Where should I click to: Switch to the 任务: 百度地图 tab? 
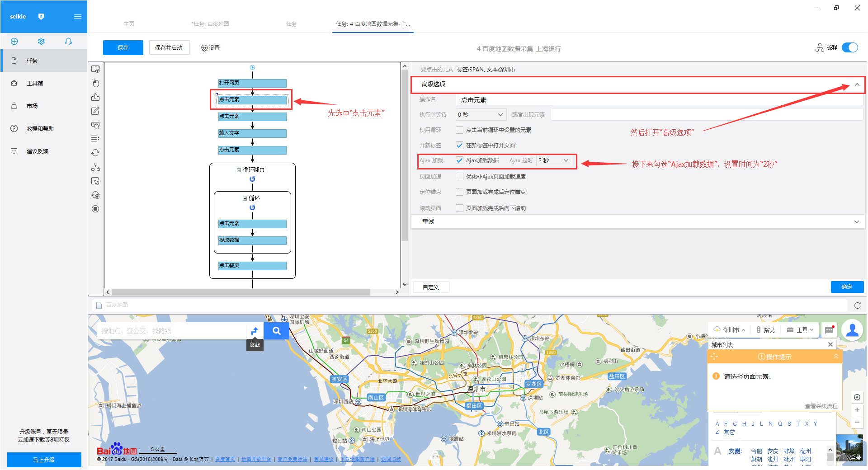[210, 23]
